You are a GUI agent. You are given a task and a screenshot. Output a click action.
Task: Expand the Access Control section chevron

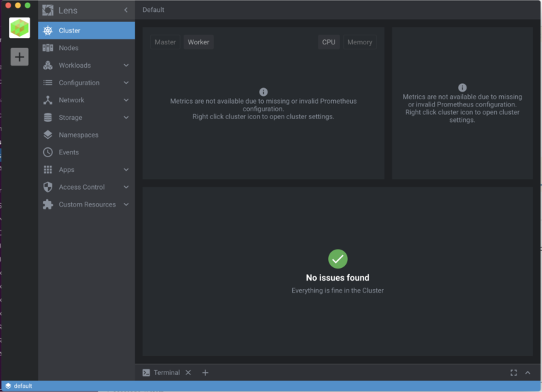pos(126,187)
